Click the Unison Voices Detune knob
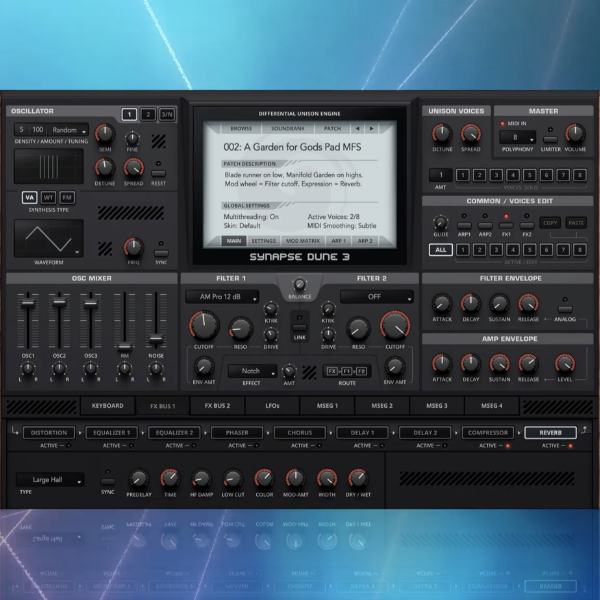Screen dimensions: 600x600 tap(442, 134)
